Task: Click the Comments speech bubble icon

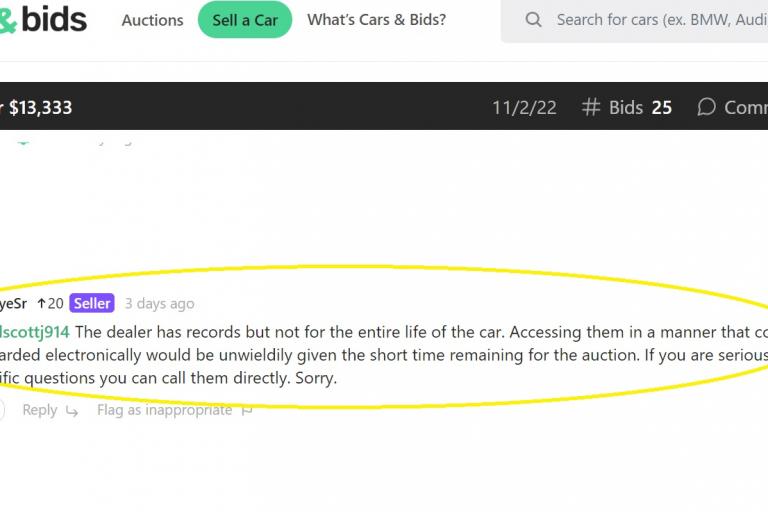Action: point(706,107)
